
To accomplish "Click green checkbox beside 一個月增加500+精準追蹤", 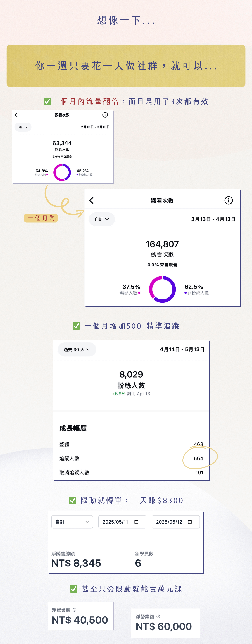I will (76, 326).
